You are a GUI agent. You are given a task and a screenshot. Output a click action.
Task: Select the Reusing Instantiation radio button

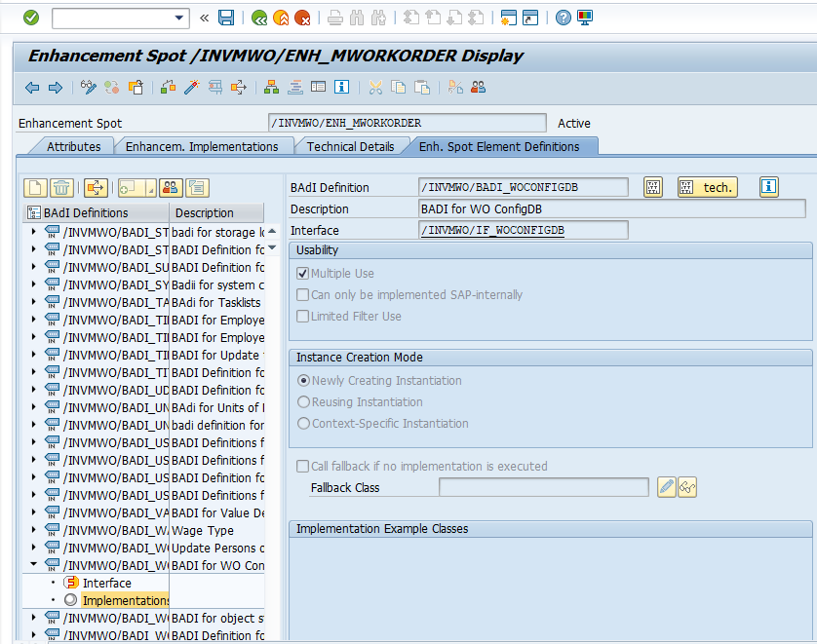pos(304,402)
